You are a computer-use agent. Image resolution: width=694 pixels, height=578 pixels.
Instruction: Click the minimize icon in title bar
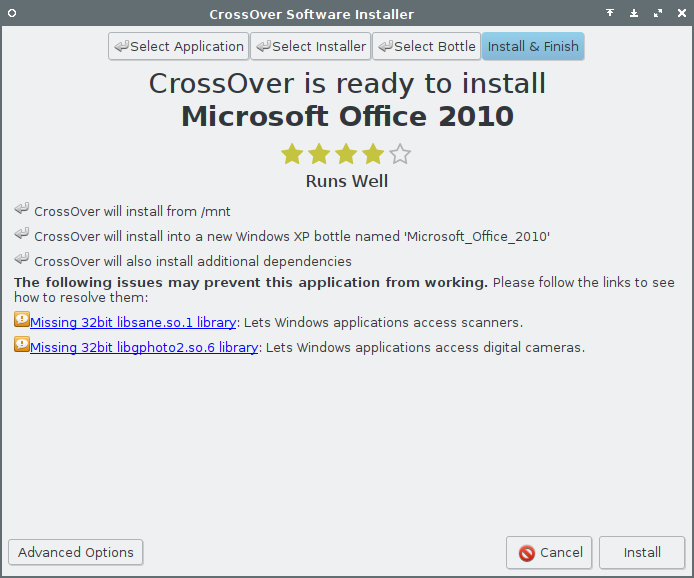[x=634, y=13]
